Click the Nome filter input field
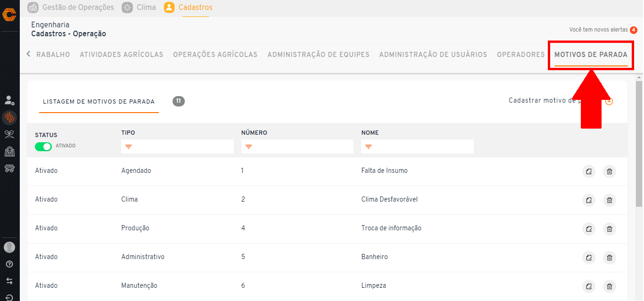Screen dimensions: 644x301 click(x=417, y=146)
